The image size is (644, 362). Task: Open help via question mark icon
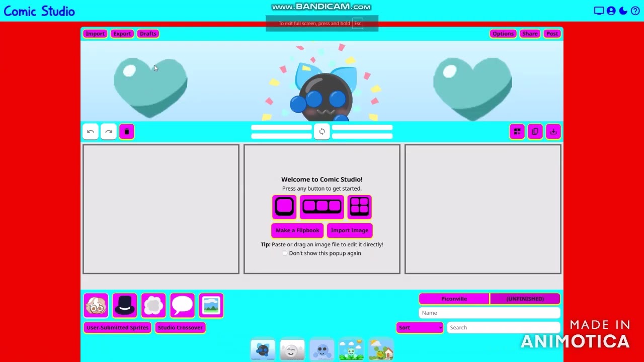coord(635,11)
